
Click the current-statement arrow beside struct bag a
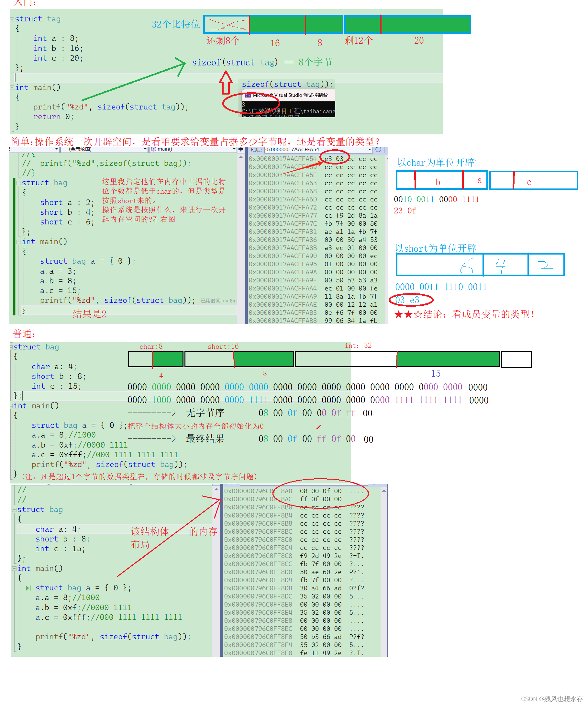pos(28,588)
